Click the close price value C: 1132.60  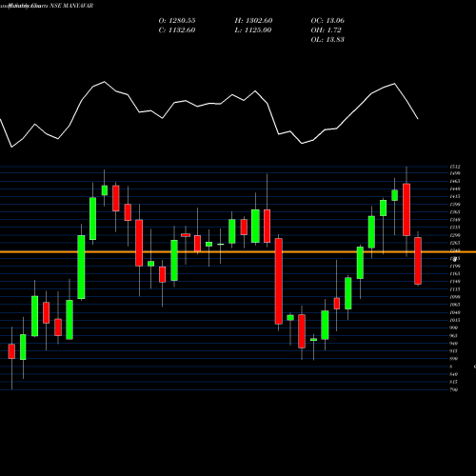click(177, 30)
